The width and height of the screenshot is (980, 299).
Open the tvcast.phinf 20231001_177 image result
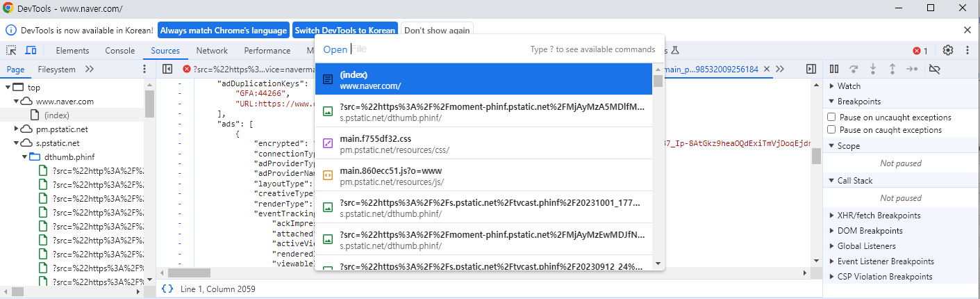(484, 207)
